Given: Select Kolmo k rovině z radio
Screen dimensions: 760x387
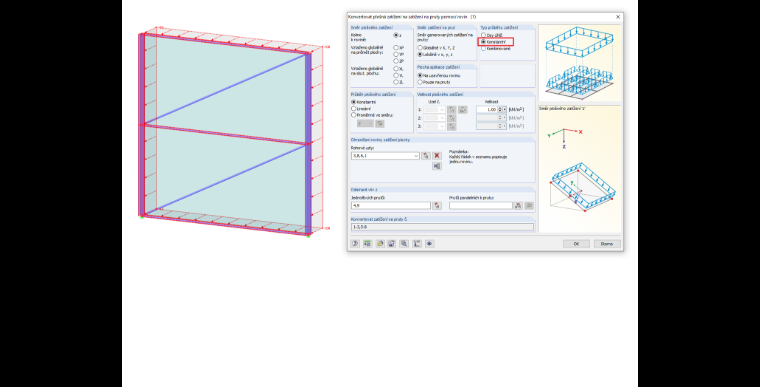Looking at the screenshot, I should click(x=396, y=35).
